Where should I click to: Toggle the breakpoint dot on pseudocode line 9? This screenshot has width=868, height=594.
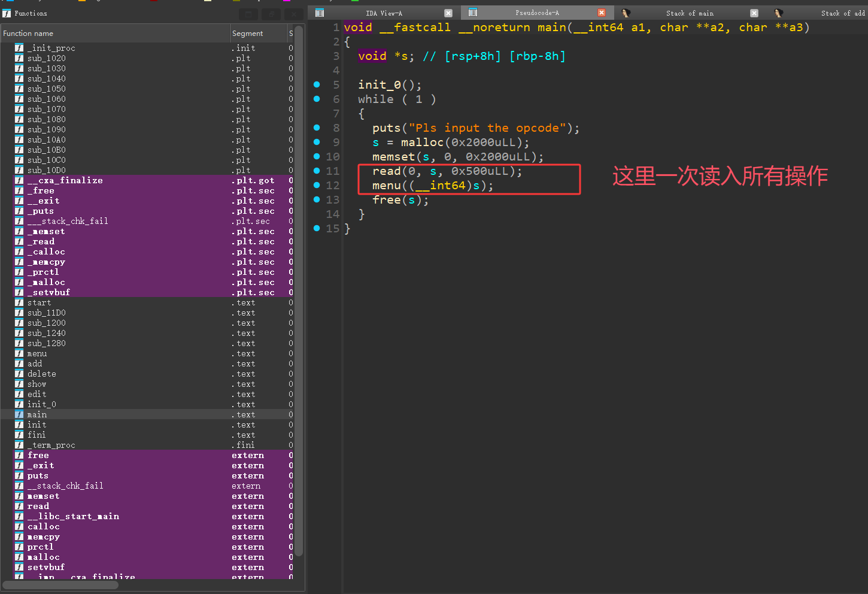pos(317,142)
